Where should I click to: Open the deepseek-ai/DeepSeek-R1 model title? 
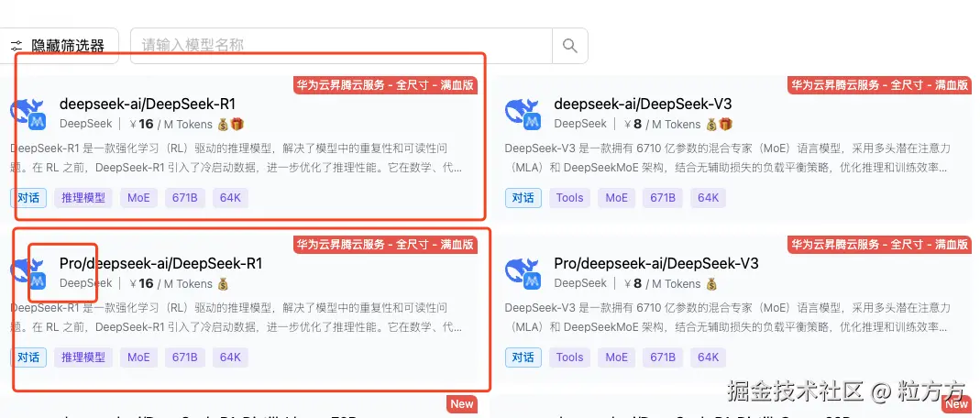pyautogui.click(x=148, y=104)
